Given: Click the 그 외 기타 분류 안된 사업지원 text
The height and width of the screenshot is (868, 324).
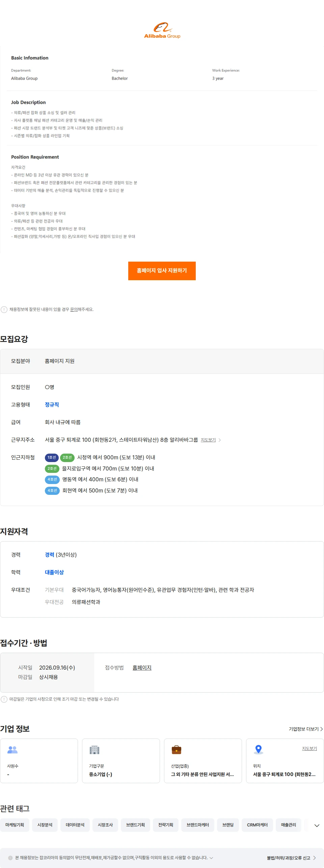Looking at the screenshot, I should [202, 775].
